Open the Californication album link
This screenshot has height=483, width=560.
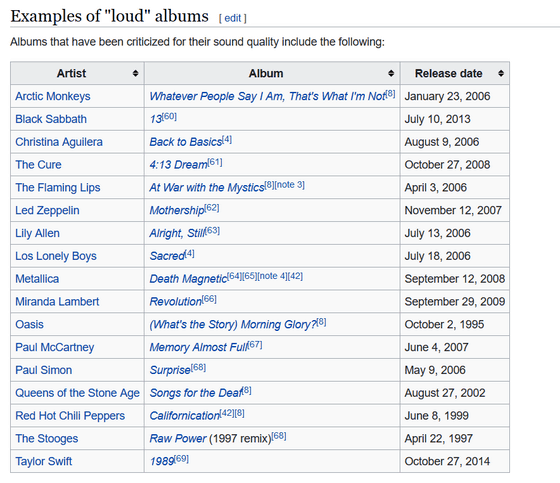(x=184, y=416)
